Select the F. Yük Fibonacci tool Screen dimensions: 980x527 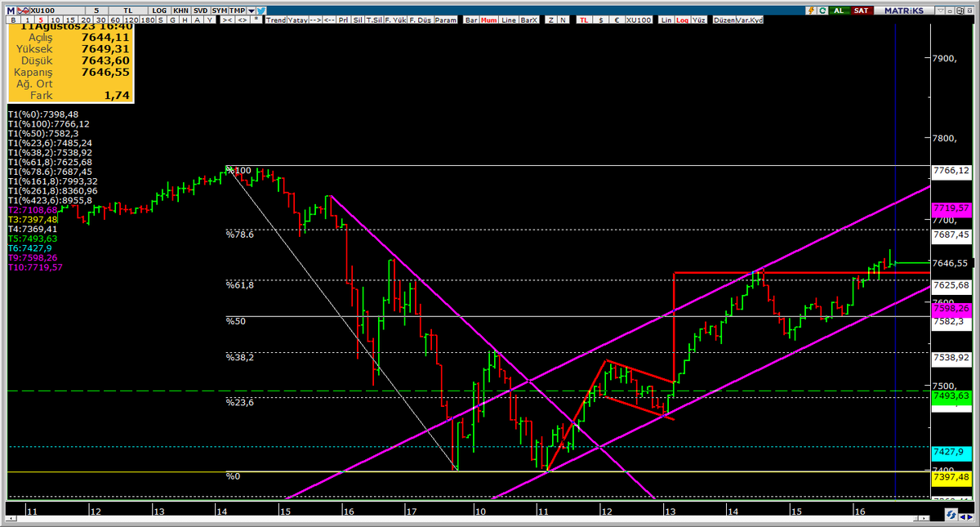click(x=395, y=20)
